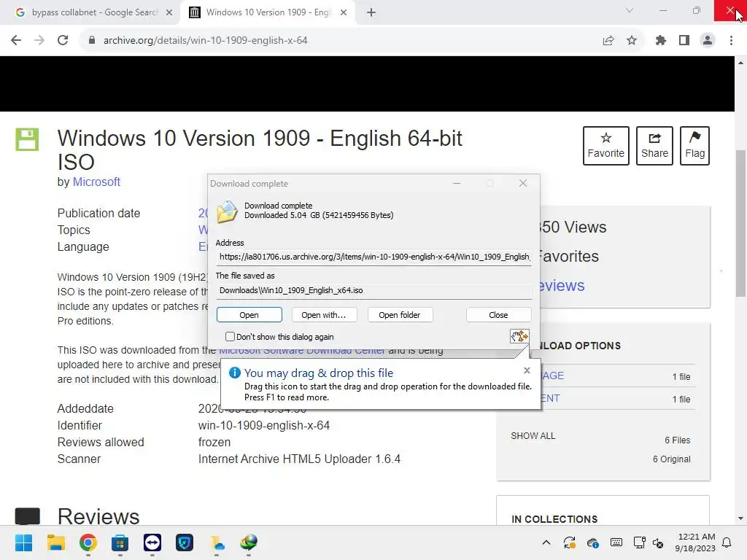Viewport: 747px width, 560px height.
Task: Click the green floppy software icon
Action: tap(27, 139)
